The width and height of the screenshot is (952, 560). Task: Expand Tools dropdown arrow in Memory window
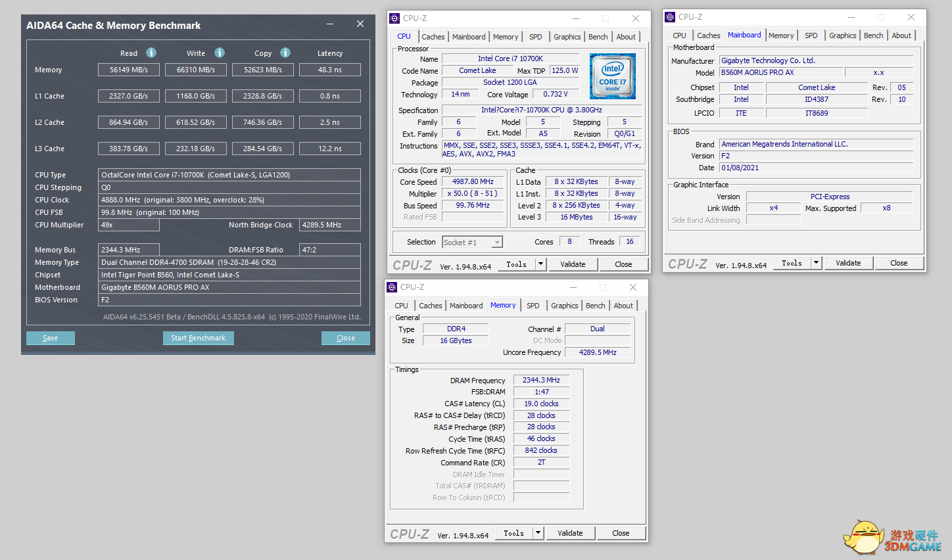click(538, 533)
